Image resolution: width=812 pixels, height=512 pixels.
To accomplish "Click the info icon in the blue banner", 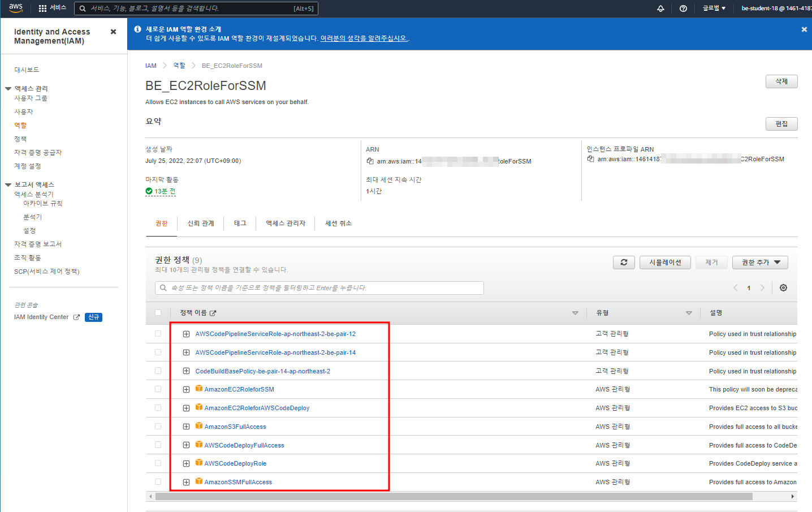I will point(137,29).
